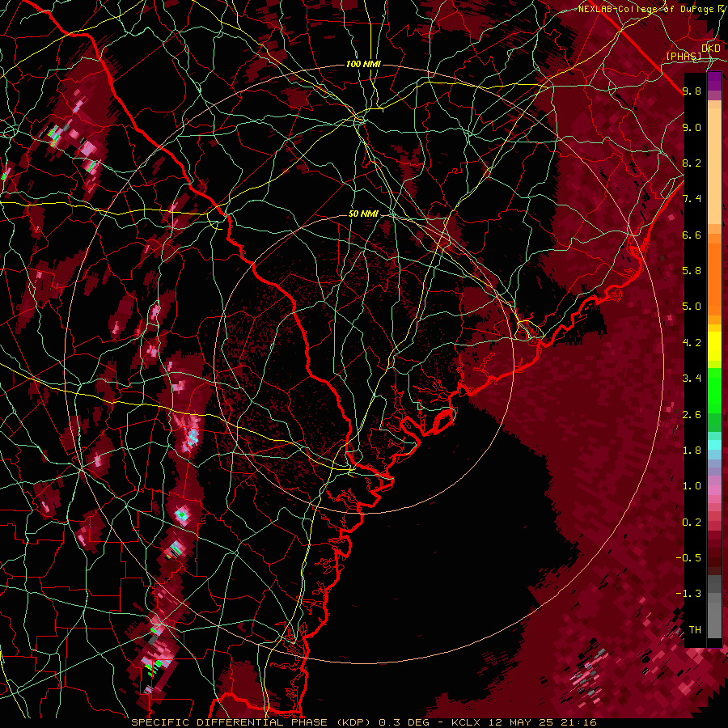Click the SPECIFIC DIFFERENTIAL PHASE (KDP) caption
Screen dimensions: 728x728
click(252, 722)
